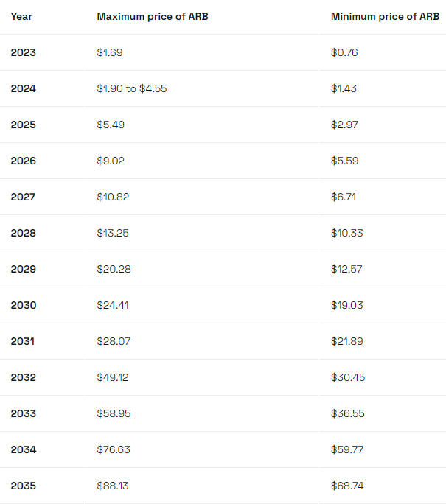Select the 2032 year cell
This screenshot has height=504, width=446.
[x=23, y=377]
